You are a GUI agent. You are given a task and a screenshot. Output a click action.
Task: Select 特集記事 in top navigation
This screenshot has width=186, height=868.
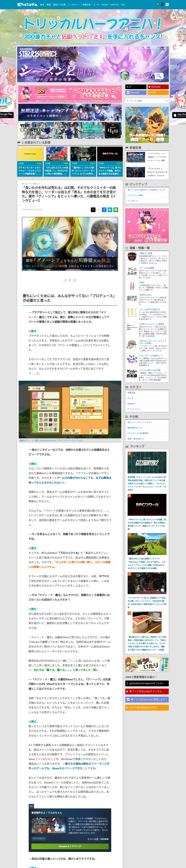(x=86, y=5)
